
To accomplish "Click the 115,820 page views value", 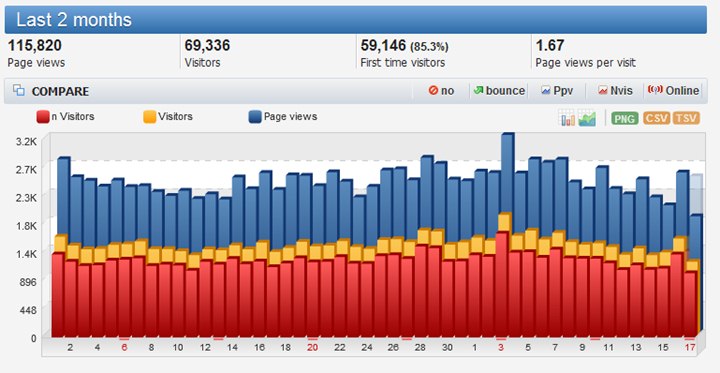I will click(34, 45).
